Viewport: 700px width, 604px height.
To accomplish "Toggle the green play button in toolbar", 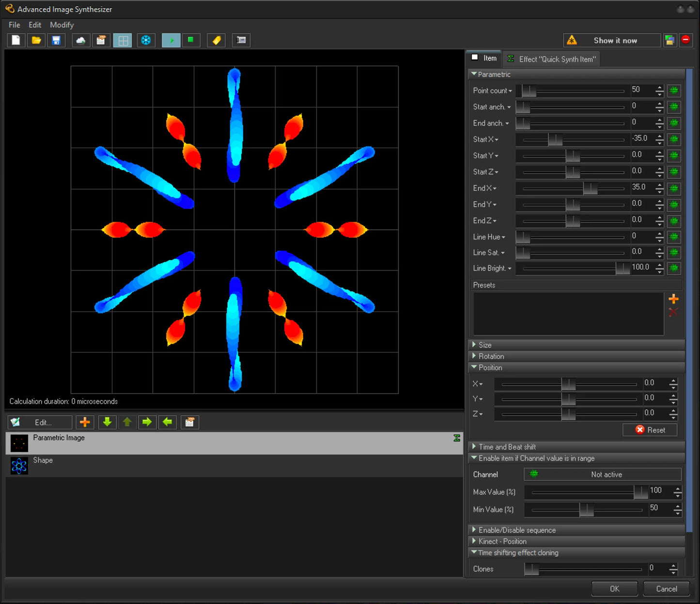I will pyautogui.click(x=171, y=40).
